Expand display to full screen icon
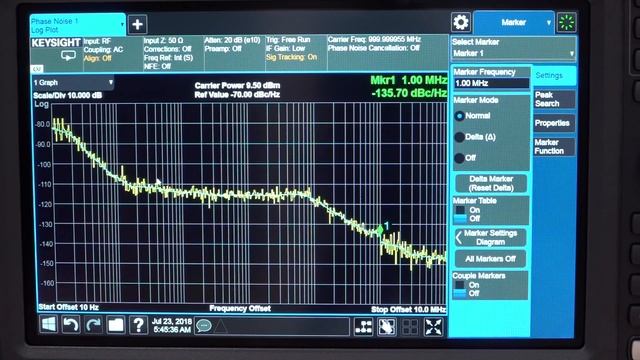The image size is (640, 360). 433,327
